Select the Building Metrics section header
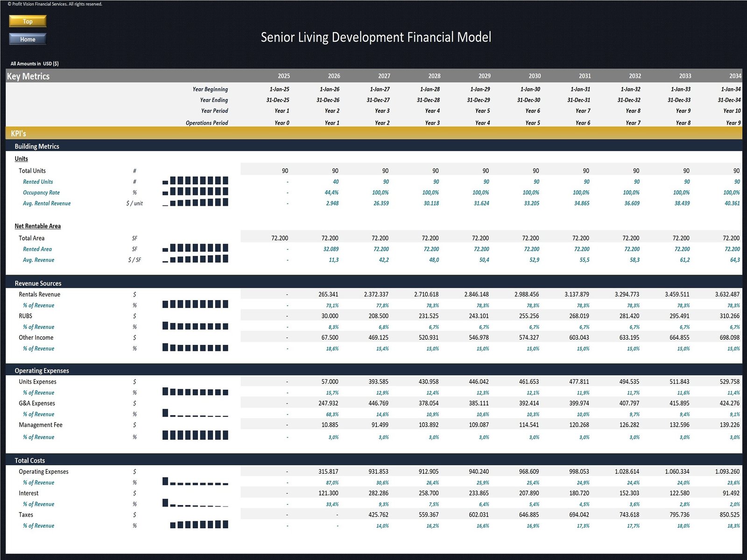This screenshot has height=560, width=747. tap(37, 146)
